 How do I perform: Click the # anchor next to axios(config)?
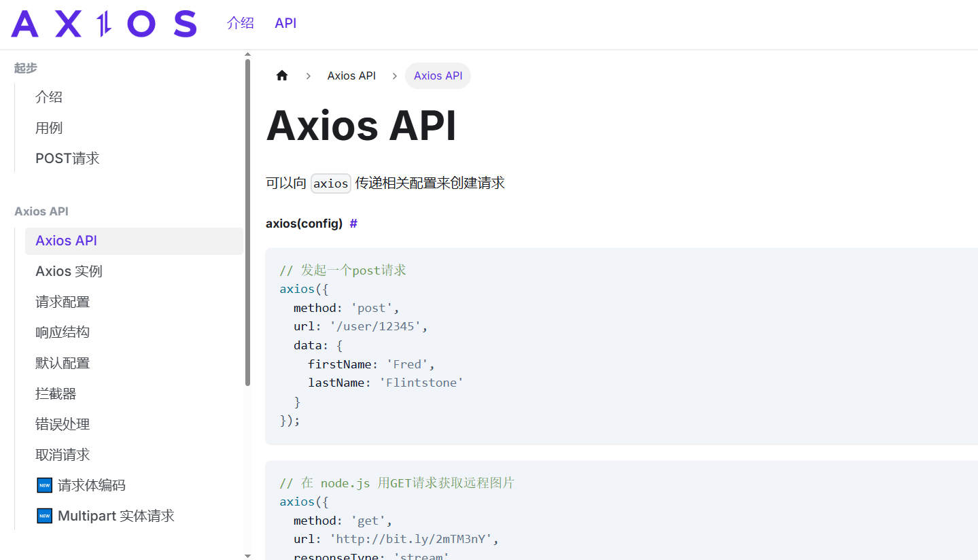point(353,223)
